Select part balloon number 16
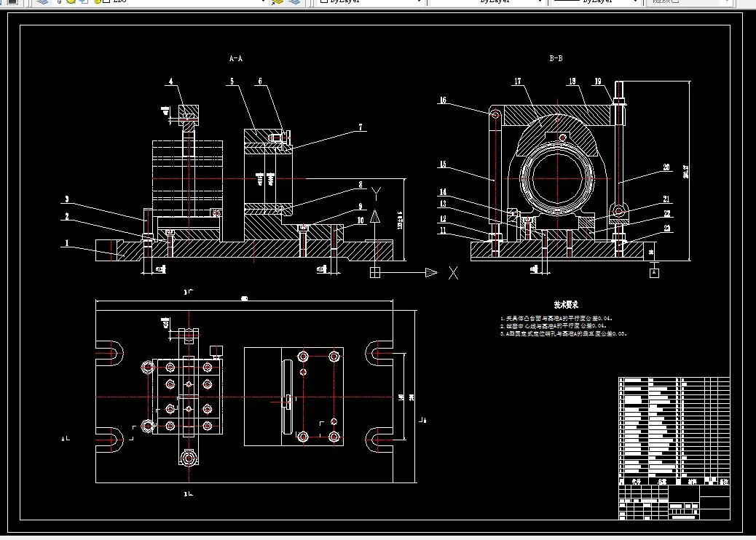Viewport: 756px width, 540px height. (443, 100)
